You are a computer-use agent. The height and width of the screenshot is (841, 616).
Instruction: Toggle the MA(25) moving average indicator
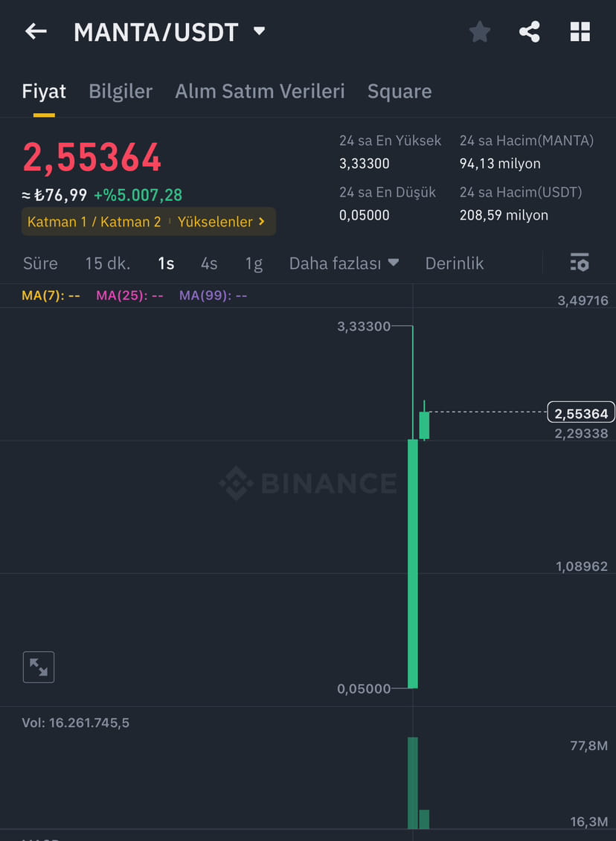129,295
